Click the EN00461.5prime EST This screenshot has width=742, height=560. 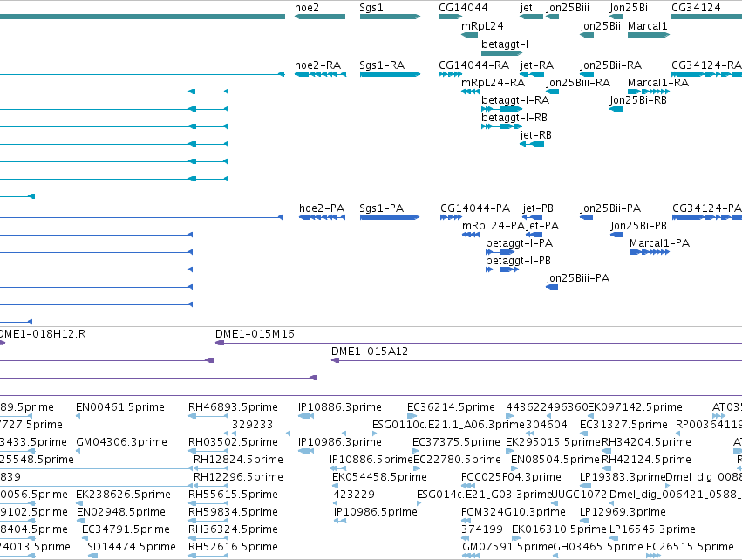(78, 416)
